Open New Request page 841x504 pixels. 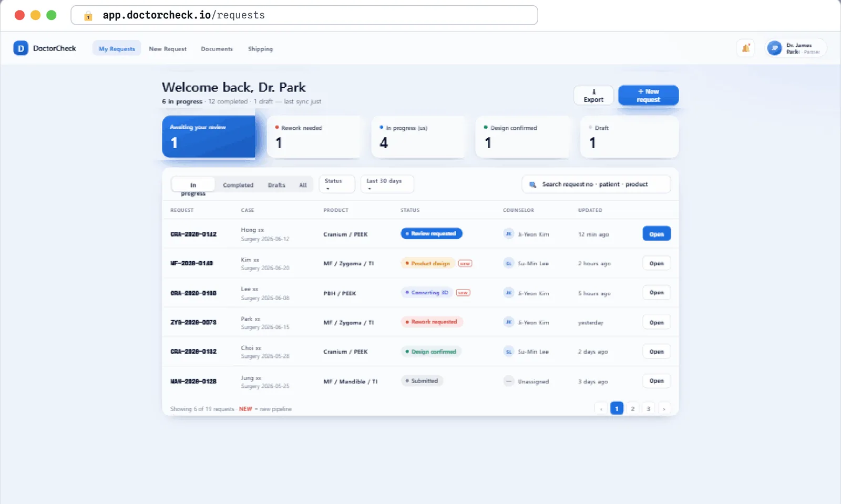pos(168,48)
